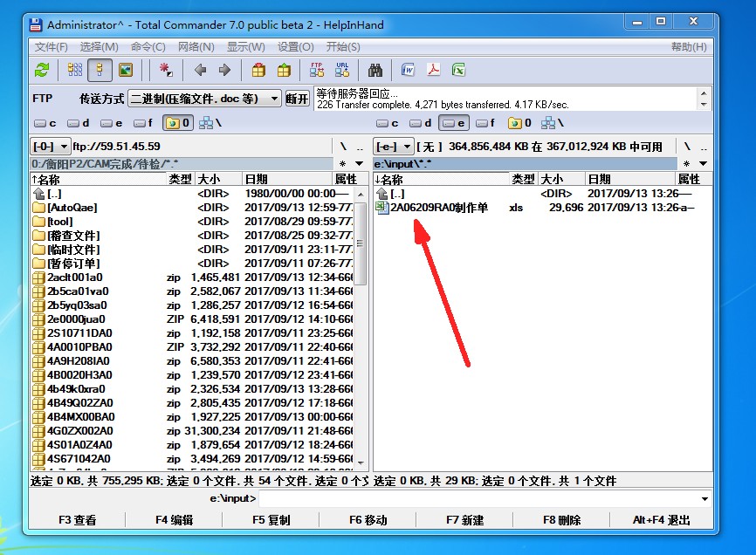Click the F3 查看 button

pos(78,520)
